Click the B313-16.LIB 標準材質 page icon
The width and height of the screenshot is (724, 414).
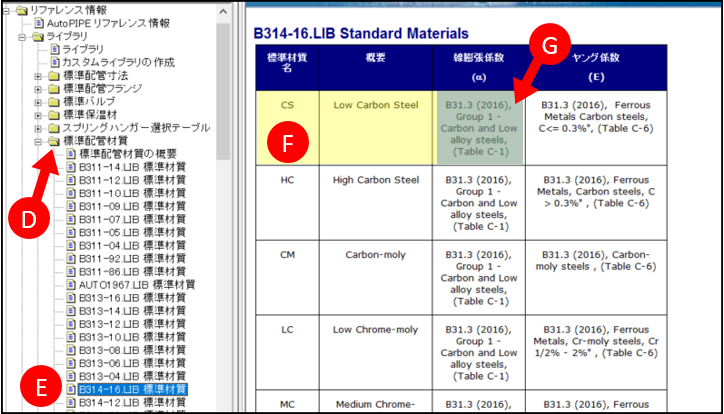pos(71,298)
